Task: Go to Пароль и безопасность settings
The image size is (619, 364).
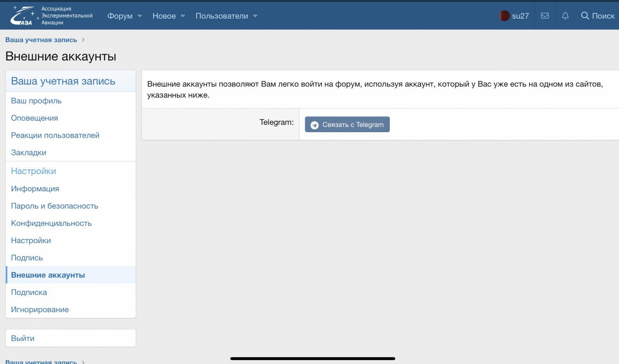Action: (x=55, y=206)
